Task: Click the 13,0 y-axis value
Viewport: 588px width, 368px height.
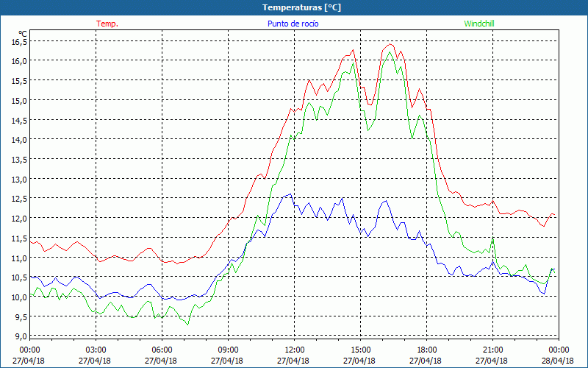Action: pos(19,180)
